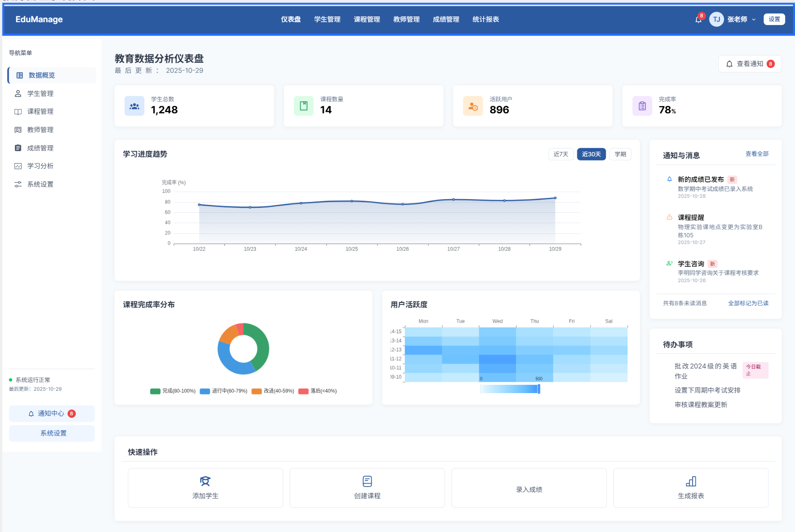Viewport: 795px width, 532px height.
Task: Click the 添加学生 quick action icon
Action: [205, 481]
